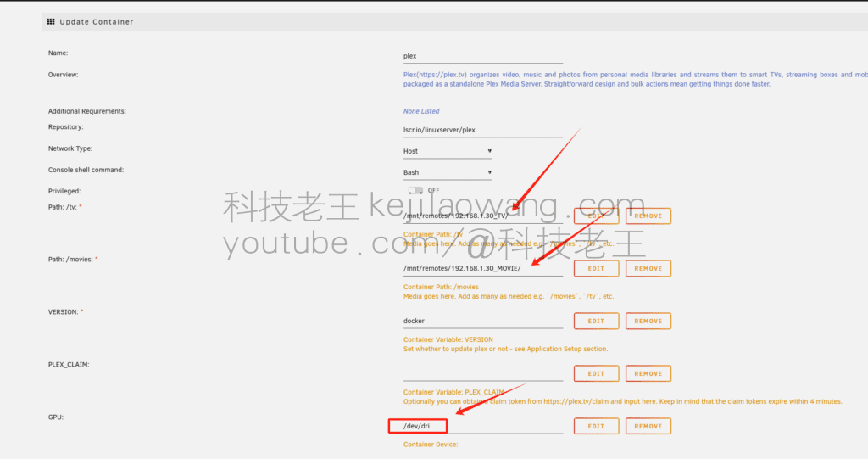Edit the /movies path entry
Image resolution: width=868 pixels, height=459 pixels.
click(596, 268)
